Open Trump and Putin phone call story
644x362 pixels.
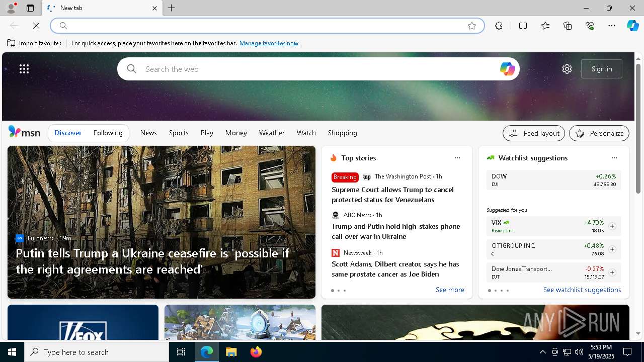point(396,231)
